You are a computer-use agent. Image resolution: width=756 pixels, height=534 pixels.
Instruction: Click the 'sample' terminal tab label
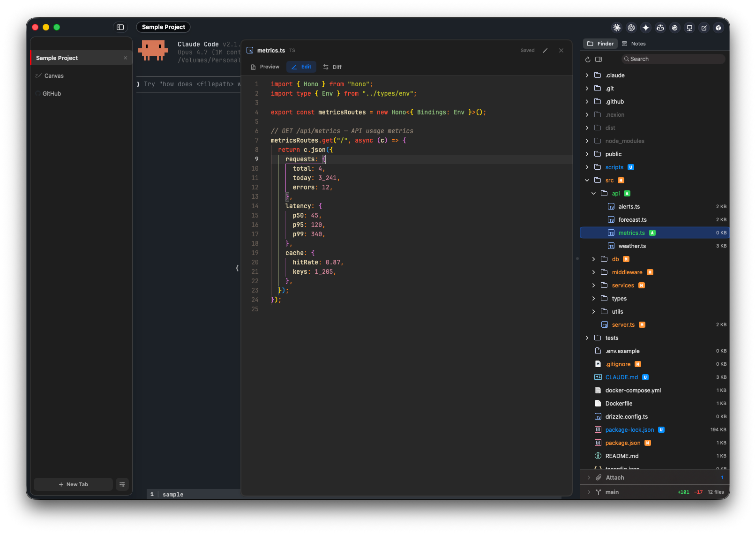pyautogui.click(x=173, y=495)
